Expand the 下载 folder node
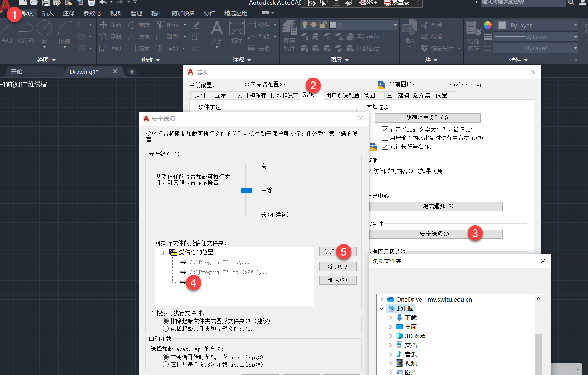The width and height of the screenshot is (588, 375). [391, 318]
